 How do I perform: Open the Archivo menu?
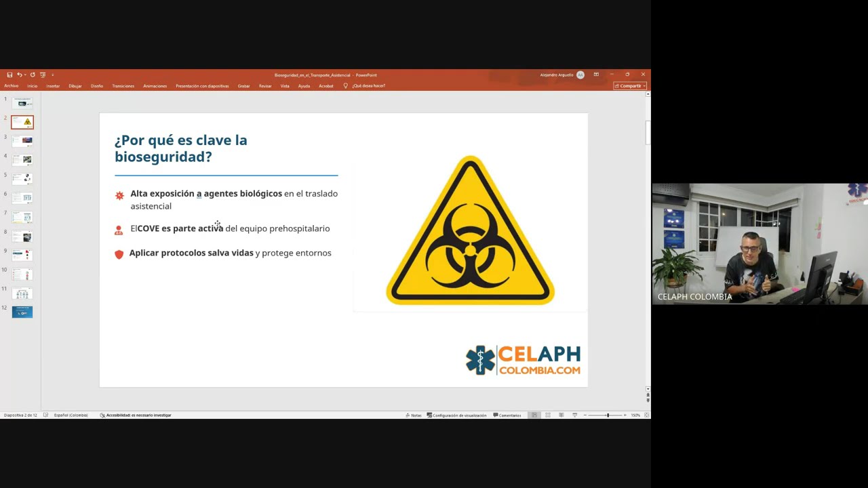point(12,86)
